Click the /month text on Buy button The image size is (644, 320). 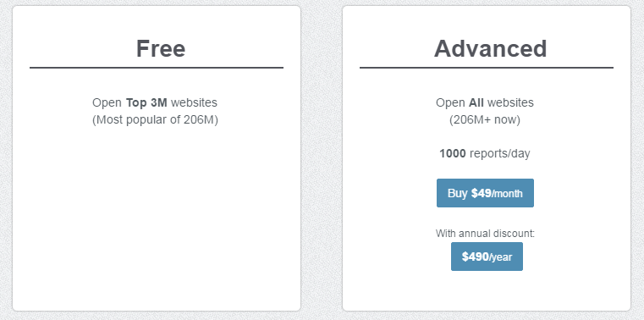coord(507,194)
